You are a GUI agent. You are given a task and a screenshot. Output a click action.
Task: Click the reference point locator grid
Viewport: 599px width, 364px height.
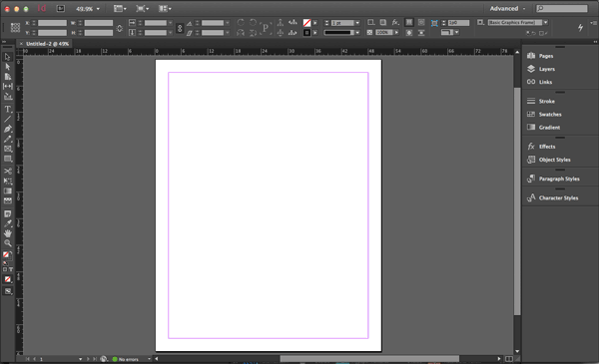coord(15,28)
